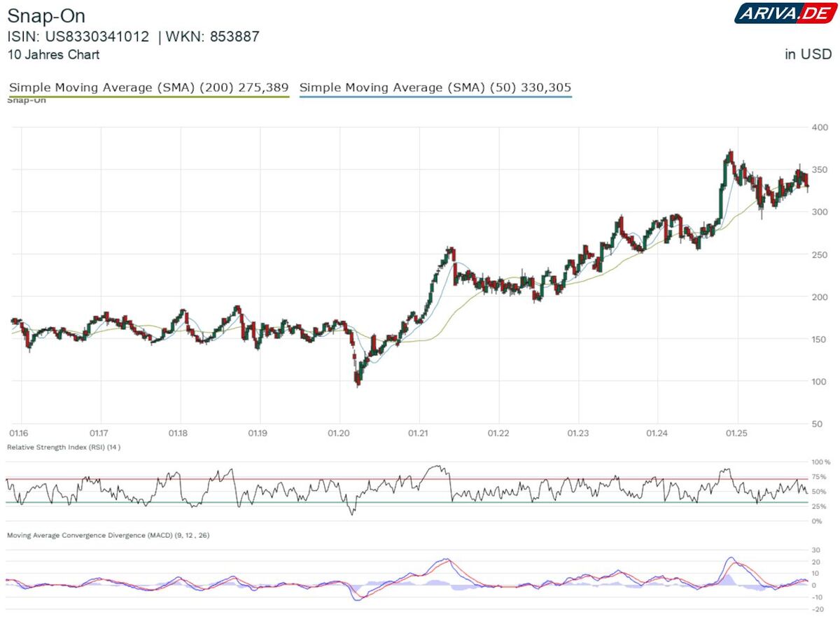The width and height of the screenshot is (840, 617).
Task: Click the 01.18 date axis label
Action: click(178, 434)
